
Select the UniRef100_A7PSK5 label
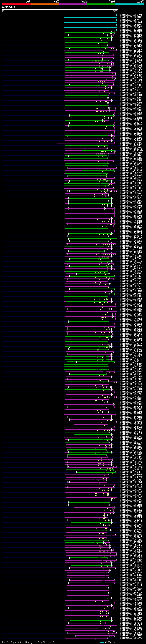click(x=131, y=53)
